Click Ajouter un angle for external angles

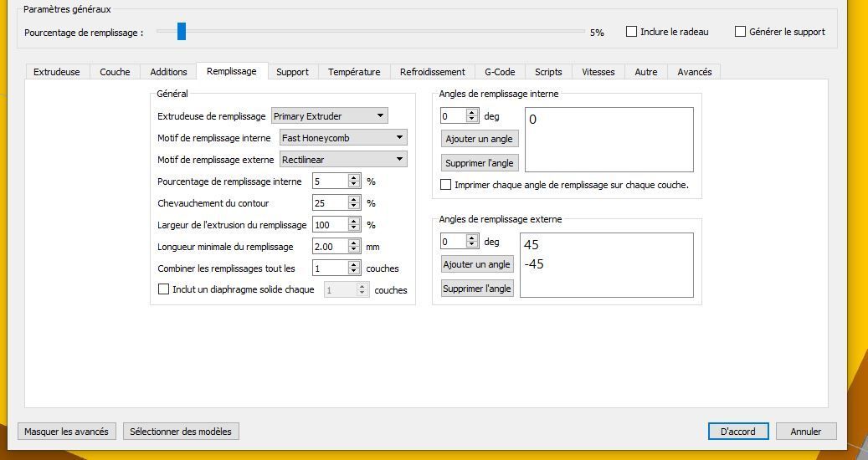click(476, 264)
